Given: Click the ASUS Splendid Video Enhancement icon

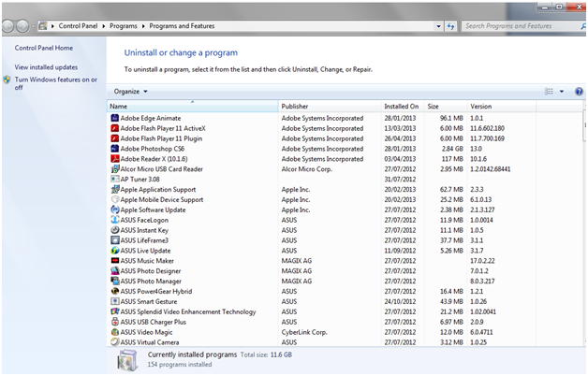Looking at the screenshot, I should click(115, 311).
